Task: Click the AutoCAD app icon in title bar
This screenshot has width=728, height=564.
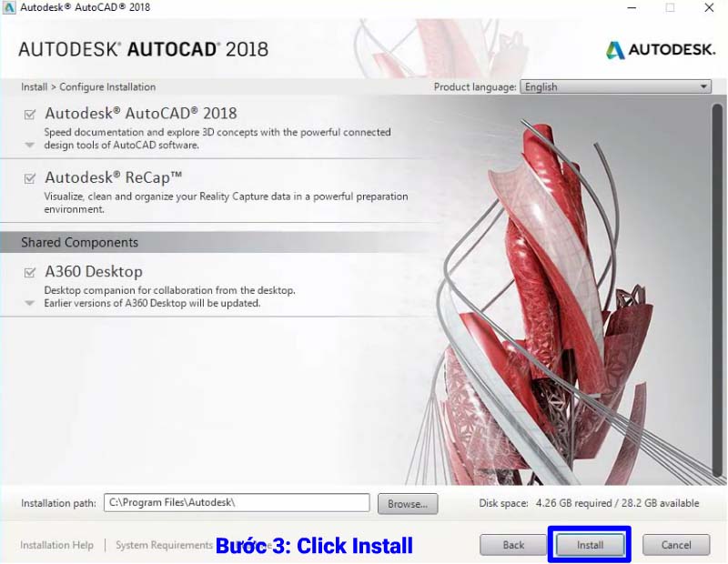Action: click(9, 7)
